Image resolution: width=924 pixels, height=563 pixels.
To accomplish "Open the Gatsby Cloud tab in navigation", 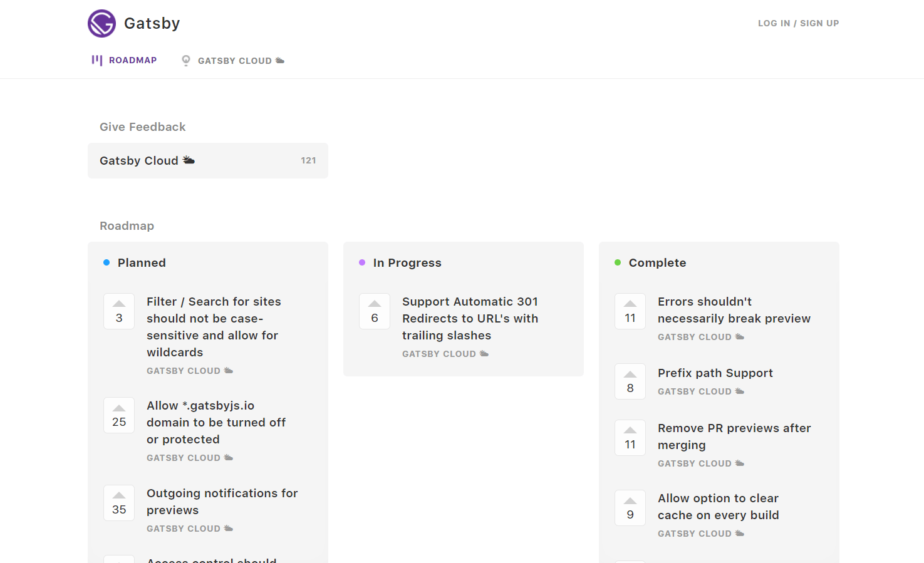I will click(233, 61).
